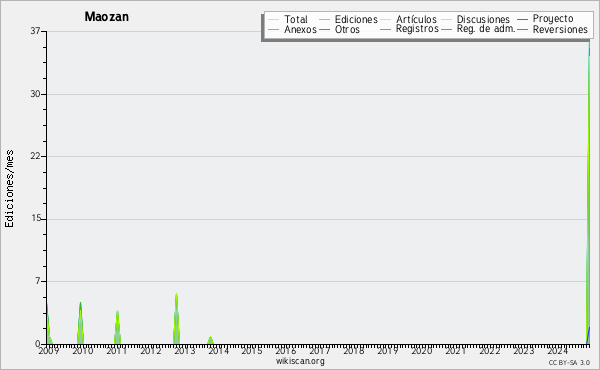Image resolution: width=600 pixels, height=370 pixels.
Task: Click the wikiscan.org text below chart
Action: [x=300, y=361]
